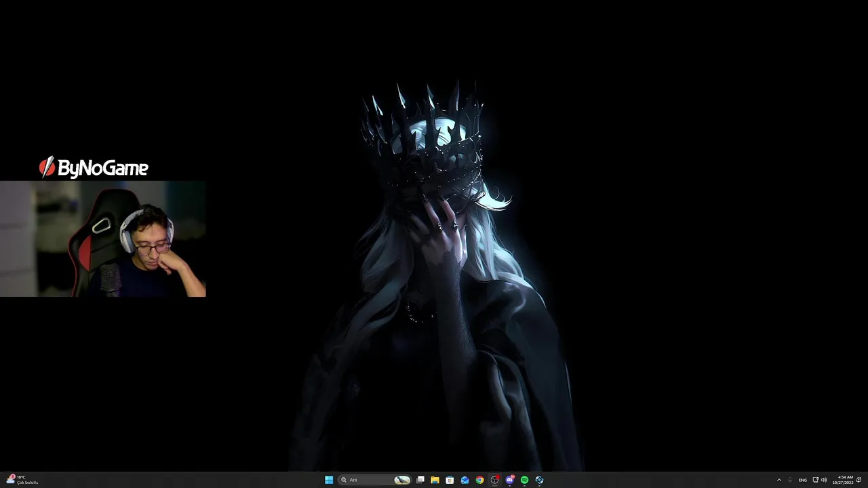Image resolution: width=868 pixels, height=488 pixels.
Task: Show hidden system tray icons
Action: pyautogui.click(x=778, y=480)
